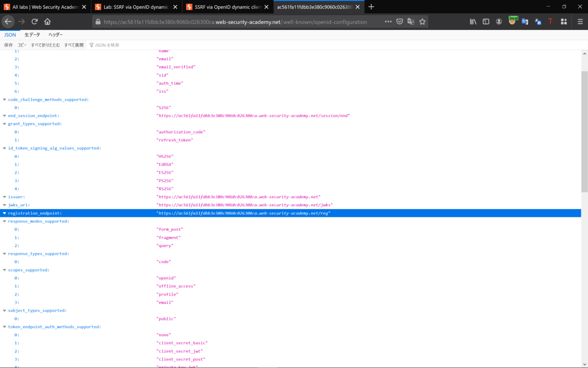Click the 保存 (Save) button

[8, 45]
